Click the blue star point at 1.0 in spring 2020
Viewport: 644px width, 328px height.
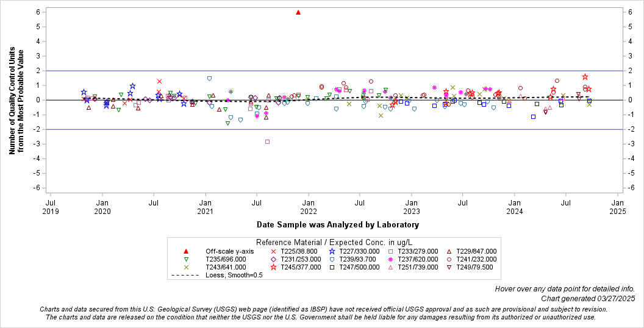point(133,86)
